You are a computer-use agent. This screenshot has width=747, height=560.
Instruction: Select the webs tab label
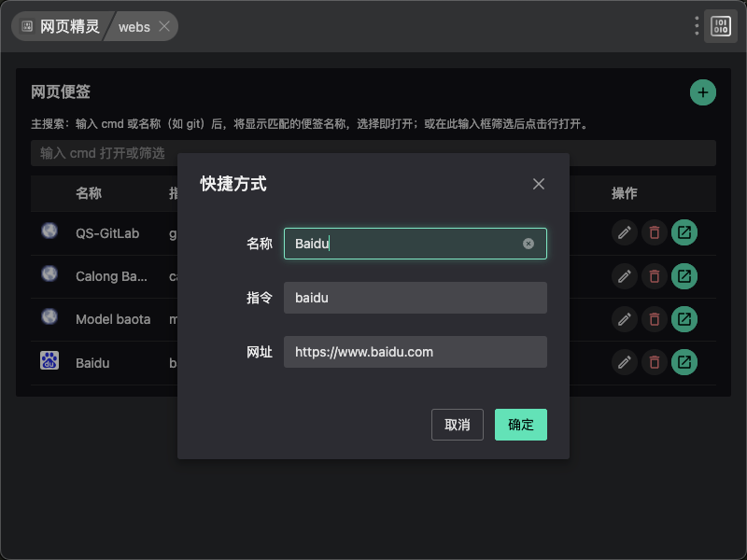[134, 27]
